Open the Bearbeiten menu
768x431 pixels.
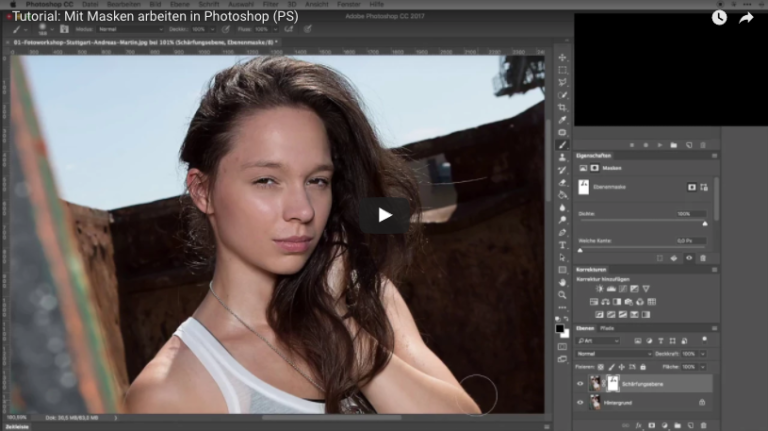point(124,4)
